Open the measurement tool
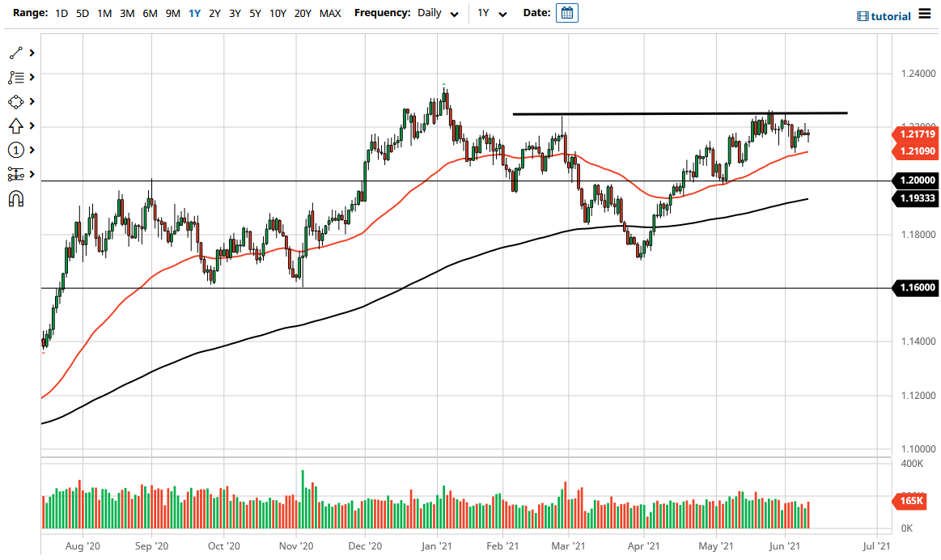Image resolution: width=941 pixels, height=560 pixels. click(16, 174)
